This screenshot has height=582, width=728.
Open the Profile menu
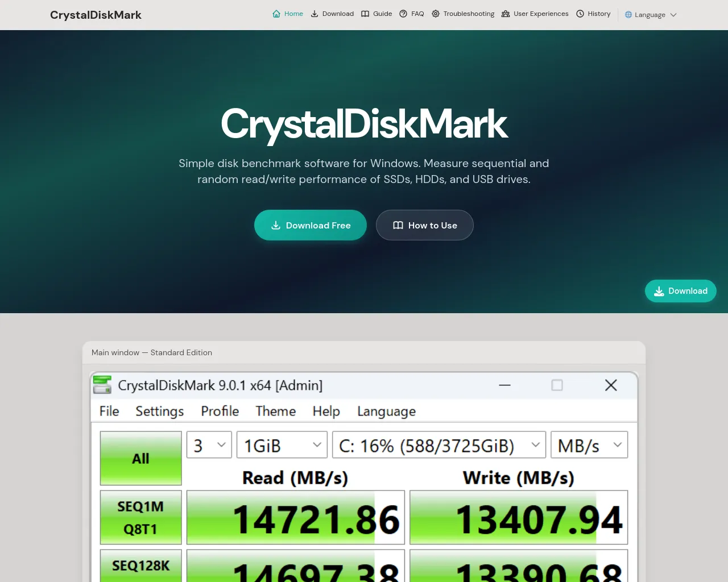pyautogui.click(x=220, y=411)
